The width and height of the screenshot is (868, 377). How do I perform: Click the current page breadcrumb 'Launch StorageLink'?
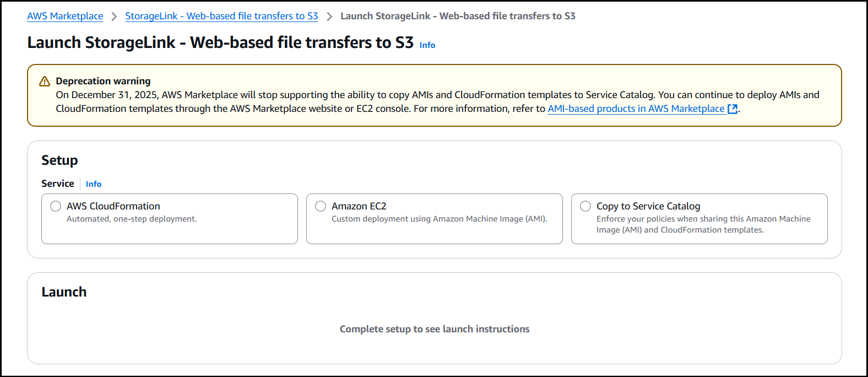pyautogui.click(x=457, y=16)
